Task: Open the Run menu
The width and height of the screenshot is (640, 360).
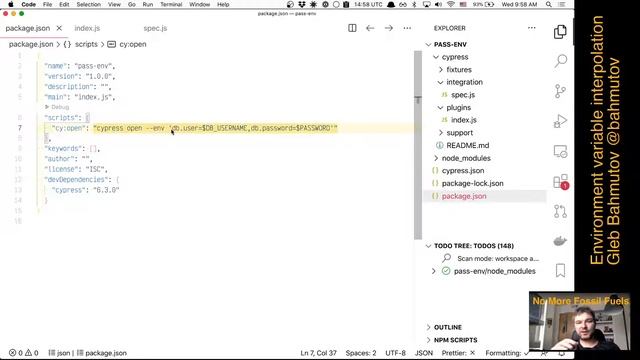Action: click(148, 4)
